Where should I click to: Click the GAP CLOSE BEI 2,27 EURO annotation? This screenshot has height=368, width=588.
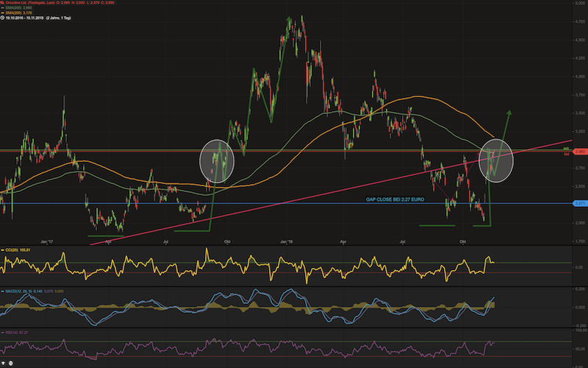coord(395,199)
